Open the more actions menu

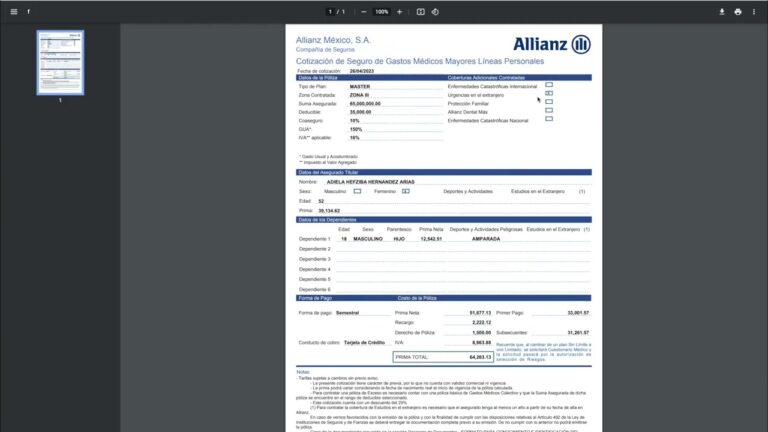tap(754, 12)
